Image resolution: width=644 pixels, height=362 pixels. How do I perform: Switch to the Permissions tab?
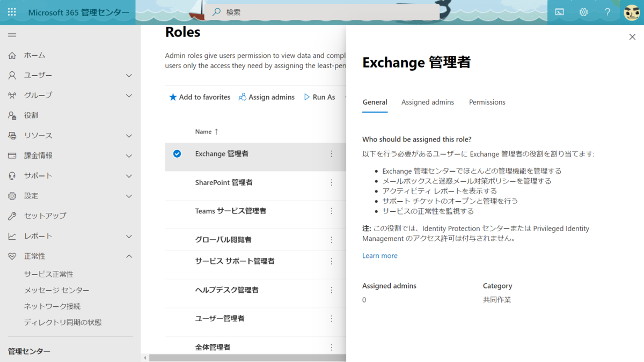coord(487,102)
